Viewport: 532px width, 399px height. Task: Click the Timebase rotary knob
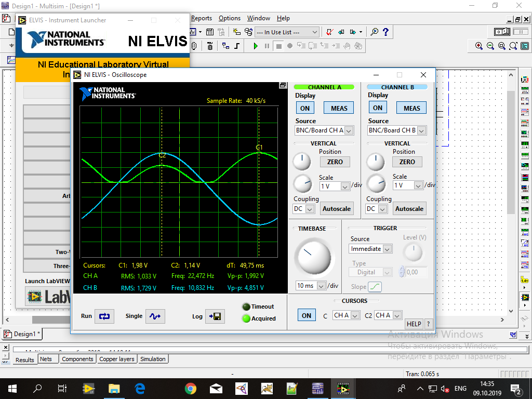click(314, 258)
